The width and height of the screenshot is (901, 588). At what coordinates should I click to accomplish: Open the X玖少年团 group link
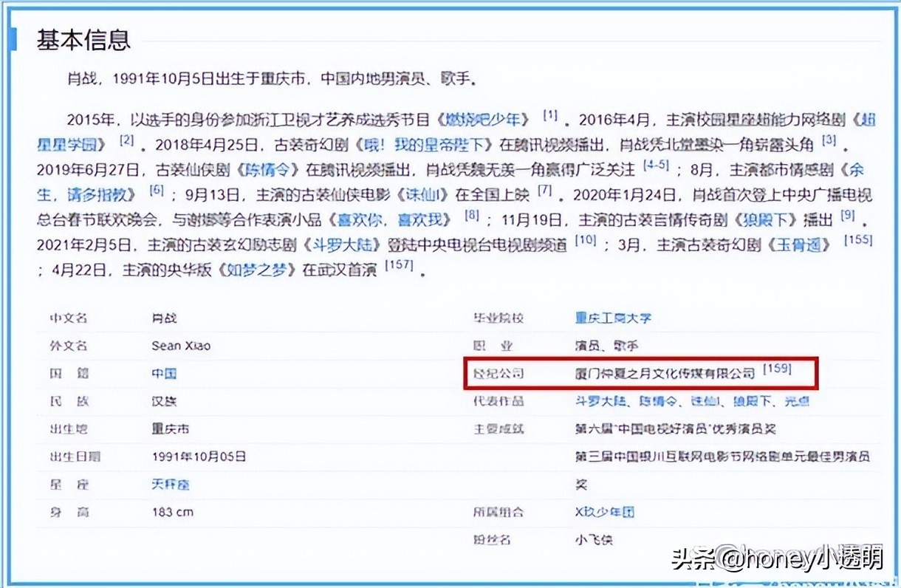(x=604, y=512)
